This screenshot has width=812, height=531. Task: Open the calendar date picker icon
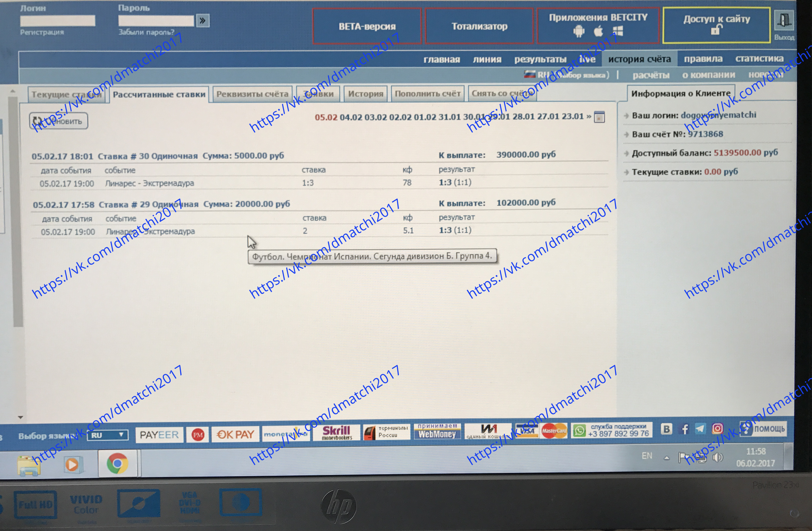click(x=599, y=117)
